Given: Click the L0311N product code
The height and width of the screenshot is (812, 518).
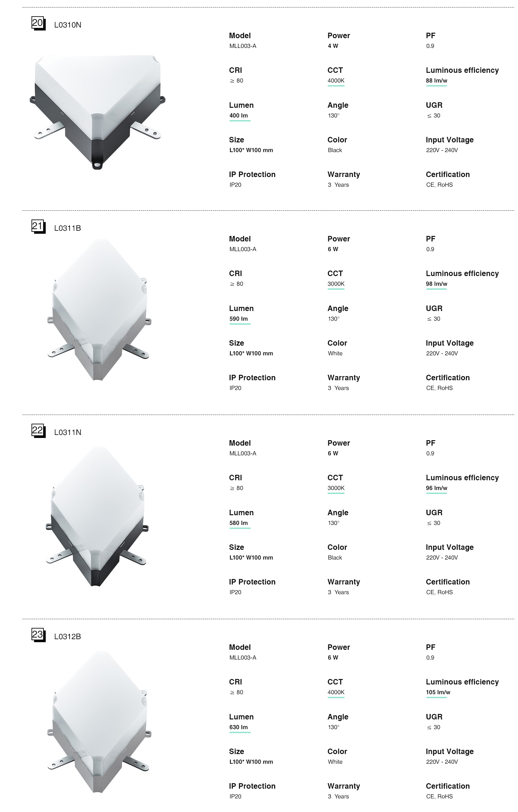Looking at the screenshot, I should click(67, 433).
